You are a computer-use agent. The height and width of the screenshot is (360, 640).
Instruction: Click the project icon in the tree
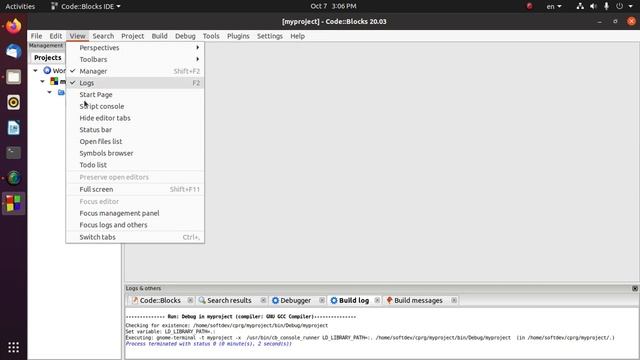click(x=54, y=81)
